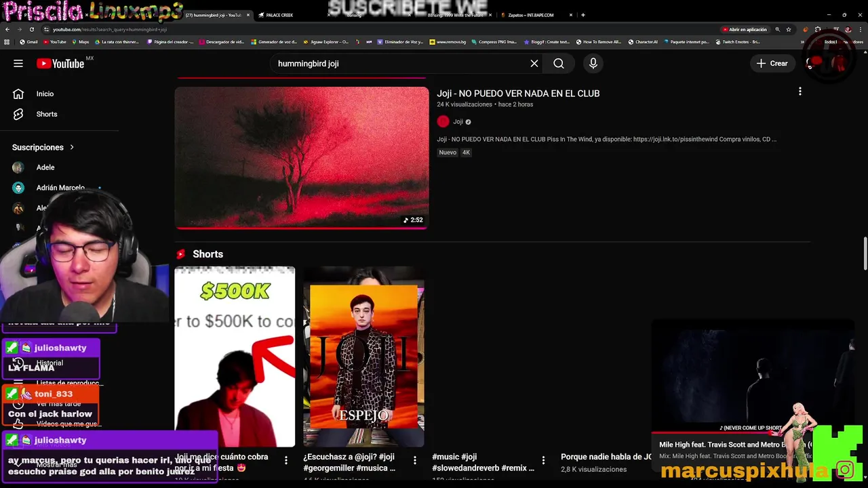Switch to the 88rising Write the Future tab
Image resolution: width=868 pixels, height=488 pixels.
coord(456,15)
